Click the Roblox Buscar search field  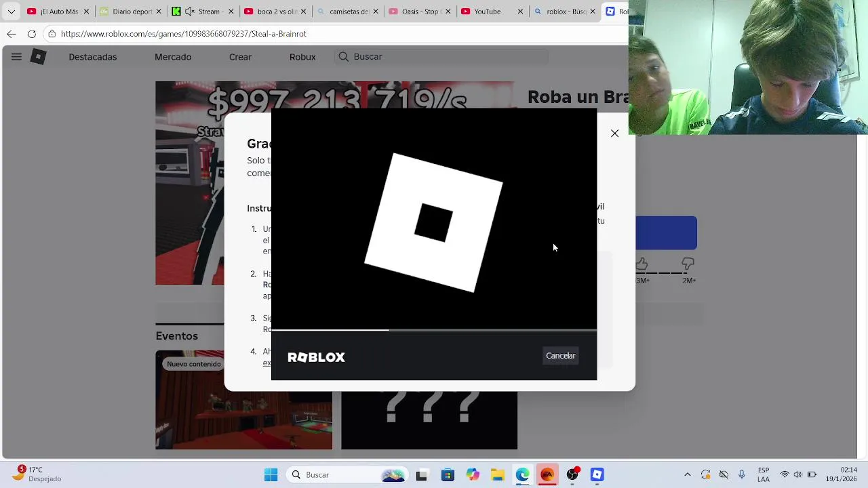tap(441, 57)
